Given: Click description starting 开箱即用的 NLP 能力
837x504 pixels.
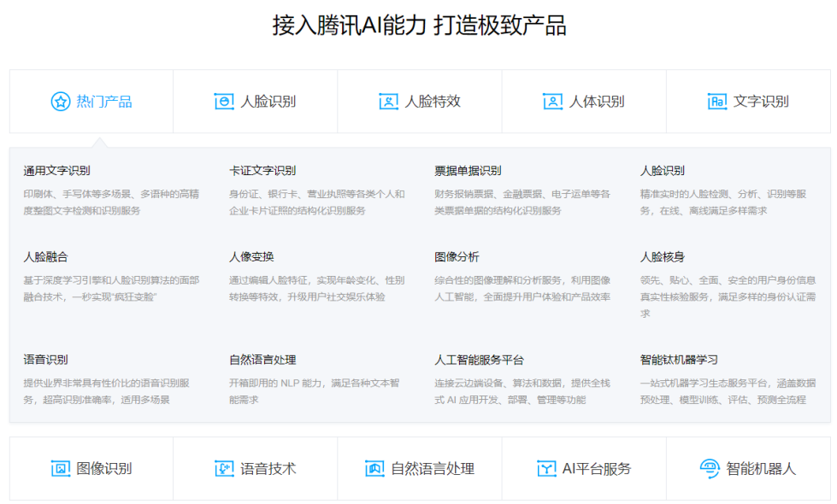Looking at the screenshot, I should pos(315,391).
